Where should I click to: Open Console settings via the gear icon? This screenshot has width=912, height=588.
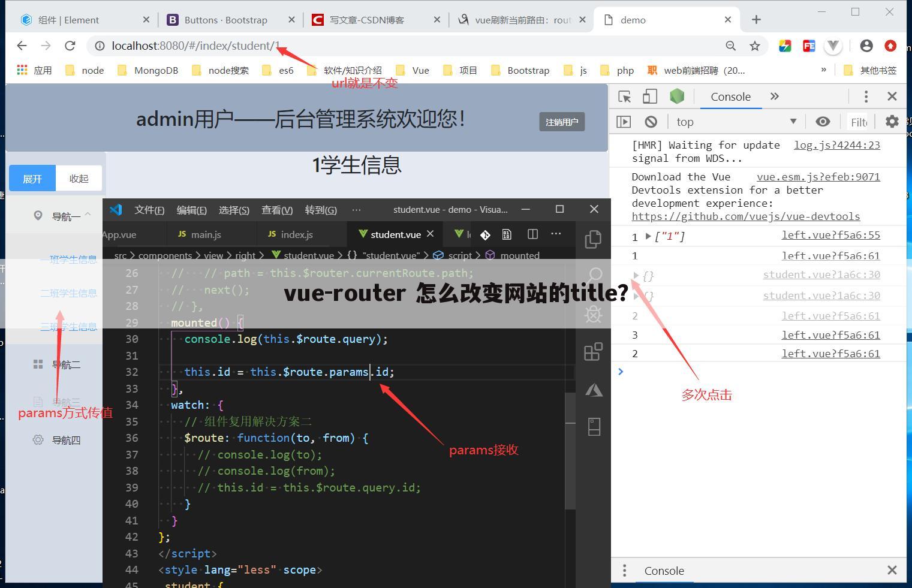(892, 121)
